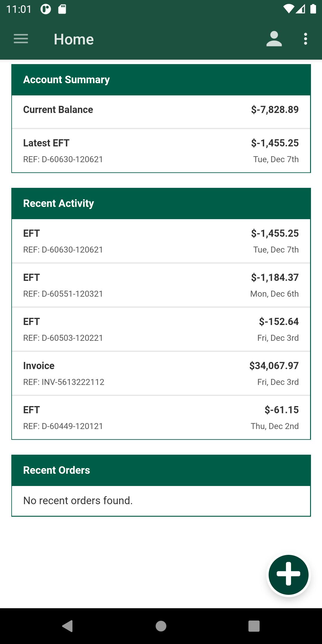Tap the Current Balance row
The width and height of the screenshot is (322, 644).
tap(161, 112)
